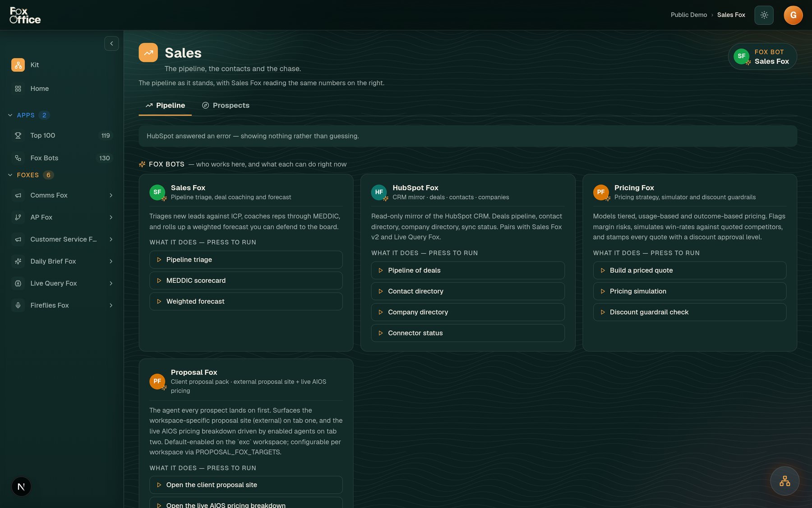Click the orange Sales trend icon

[148, 52]
